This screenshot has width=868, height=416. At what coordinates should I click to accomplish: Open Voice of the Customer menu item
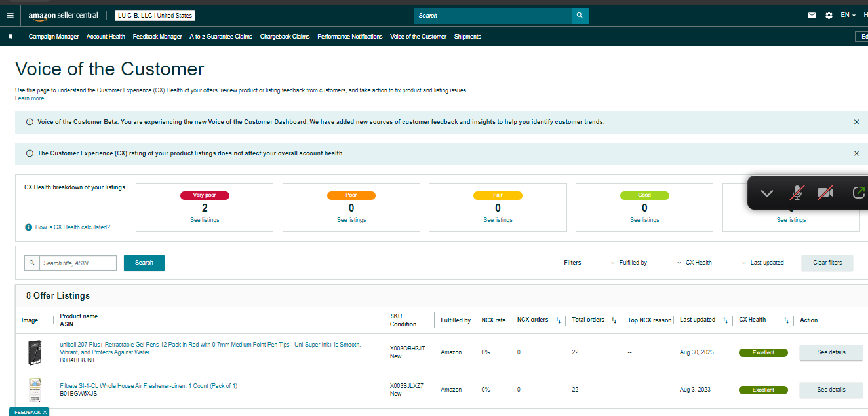coord(418,37)
